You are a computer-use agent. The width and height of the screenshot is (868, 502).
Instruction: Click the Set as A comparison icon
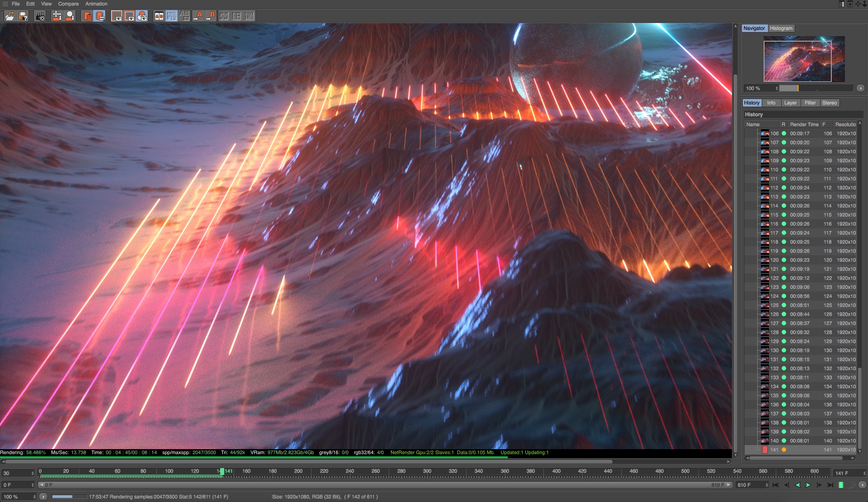coord(198,16)
